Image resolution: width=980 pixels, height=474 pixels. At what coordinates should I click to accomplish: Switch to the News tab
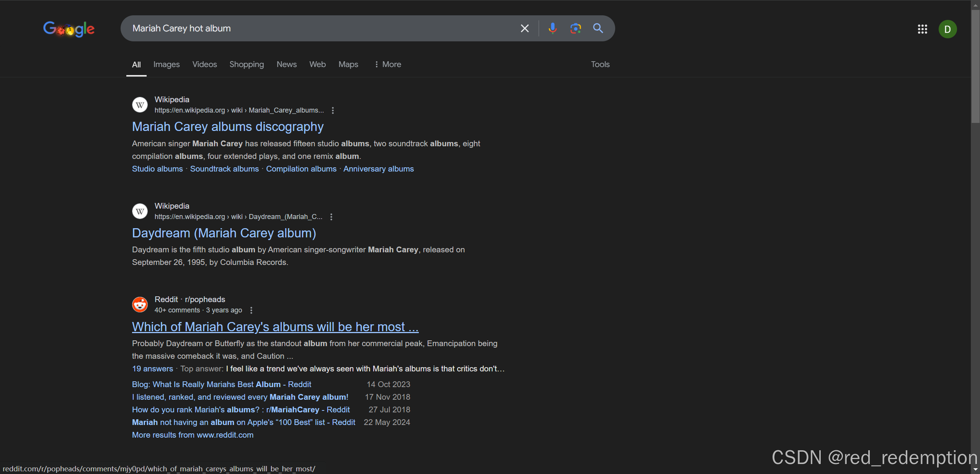point(286,64)
